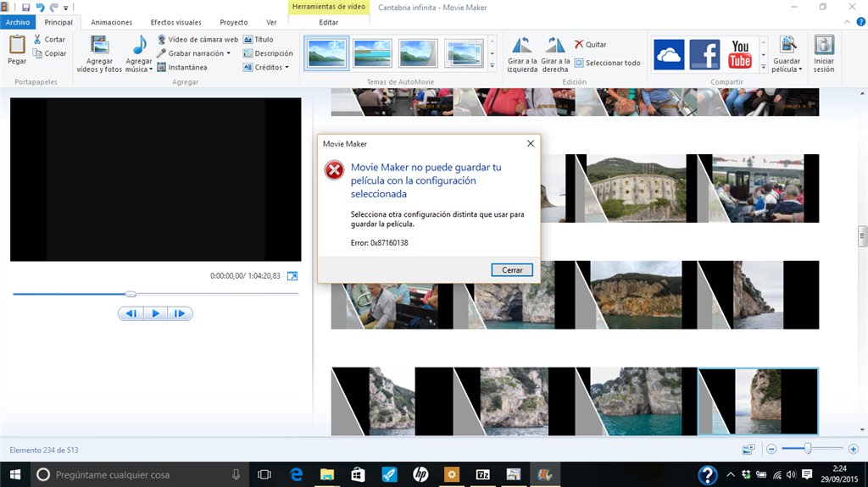The image size is (868, 487).
Task: Toggle thumbnail size icon in status bar
Action: click(748, 450)
